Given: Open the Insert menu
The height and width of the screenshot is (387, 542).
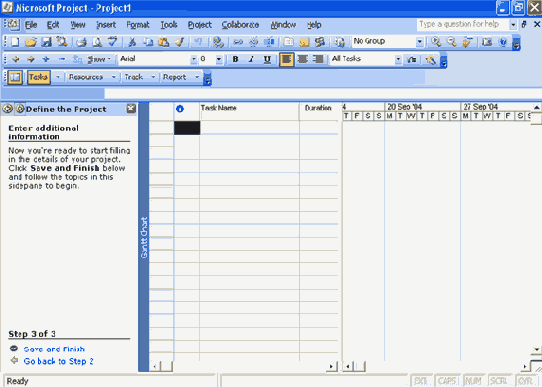Looking at the screenshot, I should click(x=106, y=25).
